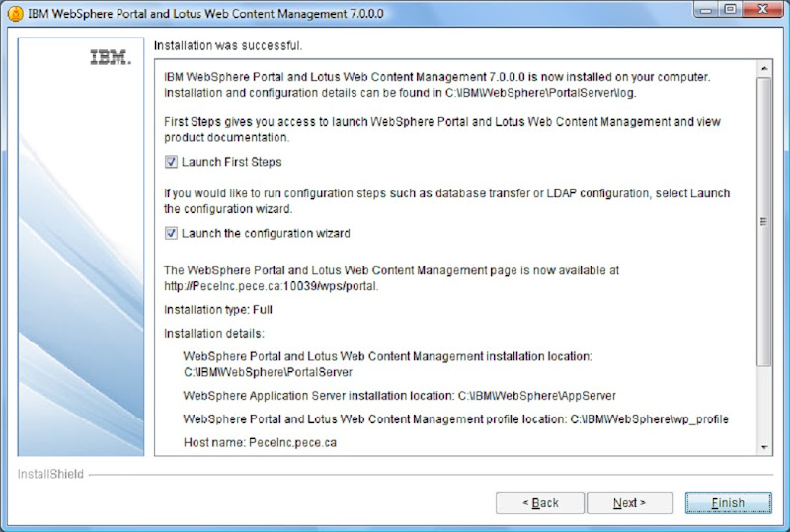Maximize the installer window

(730, 10)
